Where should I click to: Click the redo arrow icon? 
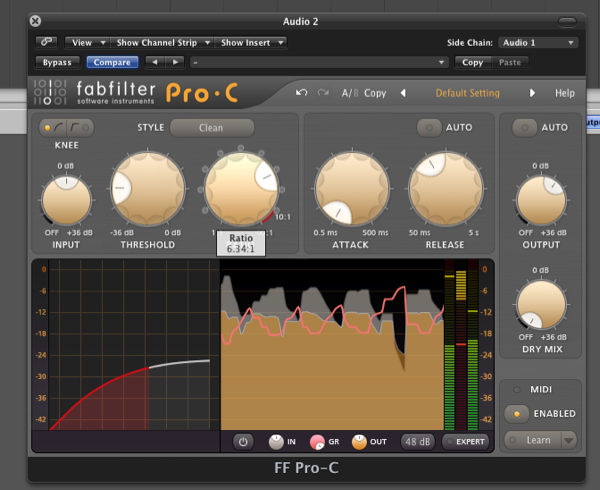click(x=322, y=93)
